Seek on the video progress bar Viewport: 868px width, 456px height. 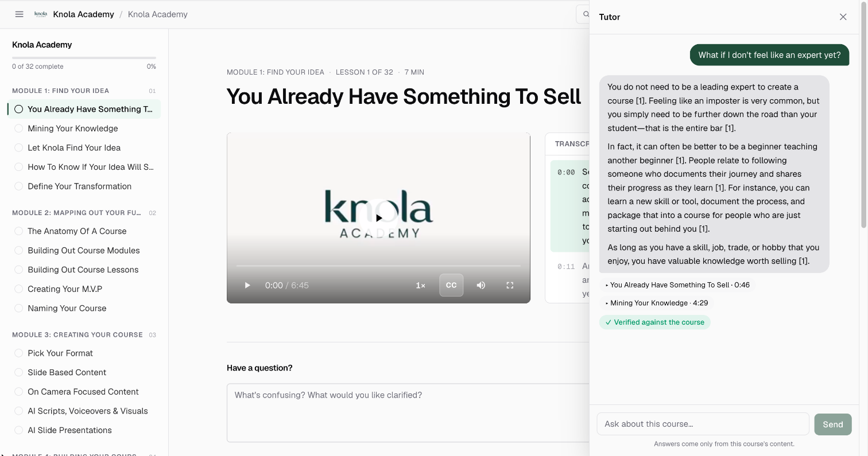tap(378, 266)
